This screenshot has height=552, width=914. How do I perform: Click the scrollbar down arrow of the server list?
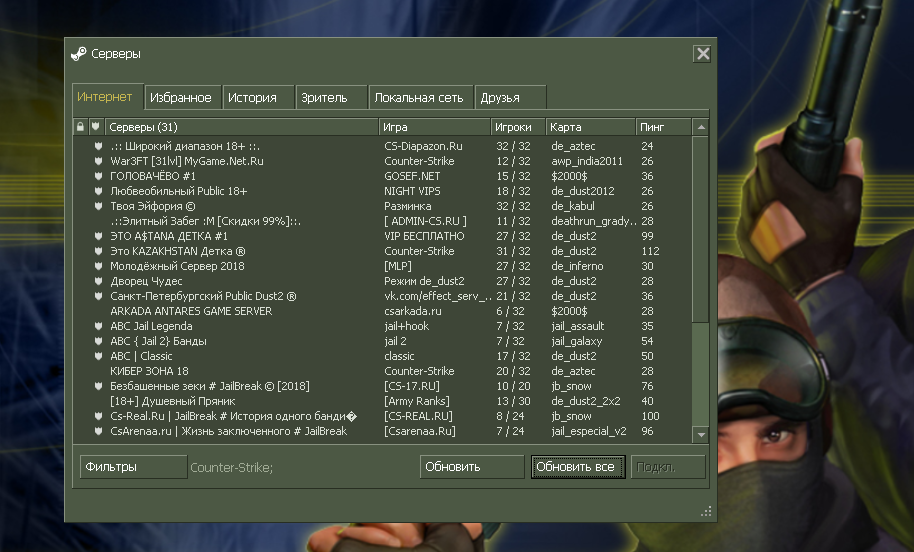(701, 434)
